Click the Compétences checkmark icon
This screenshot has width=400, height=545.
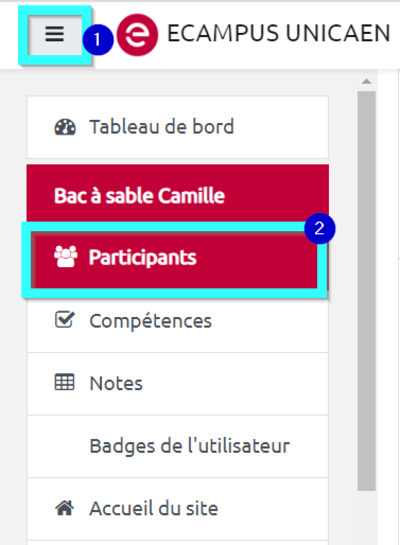coord(65,320)
